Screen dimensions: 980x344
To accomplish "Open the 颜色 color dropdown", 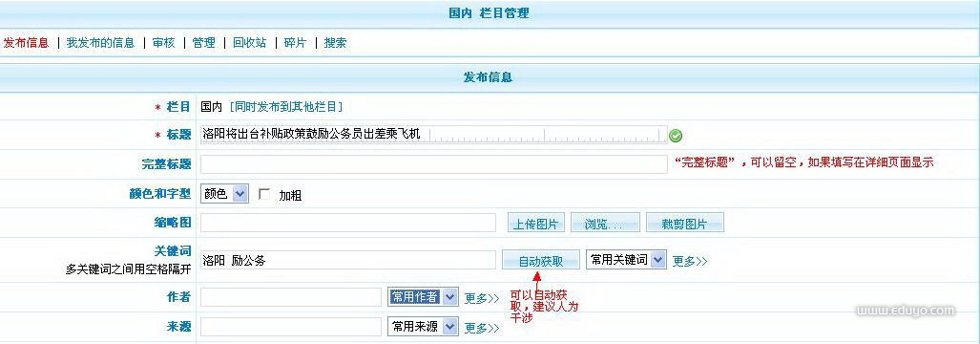I will click(x=224, y=194).
